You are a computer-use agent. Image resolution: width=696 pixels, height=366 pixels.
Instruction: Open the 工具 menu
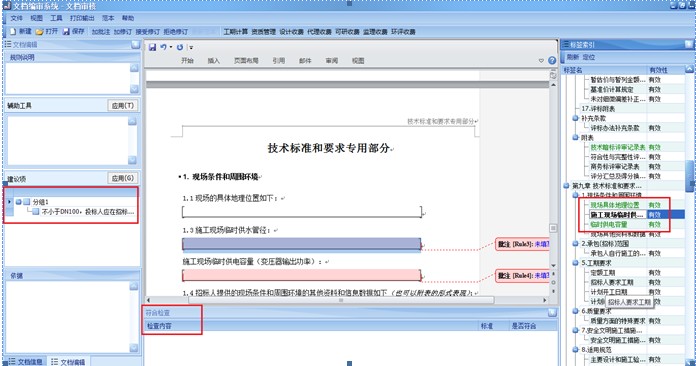tap(56, 18)
